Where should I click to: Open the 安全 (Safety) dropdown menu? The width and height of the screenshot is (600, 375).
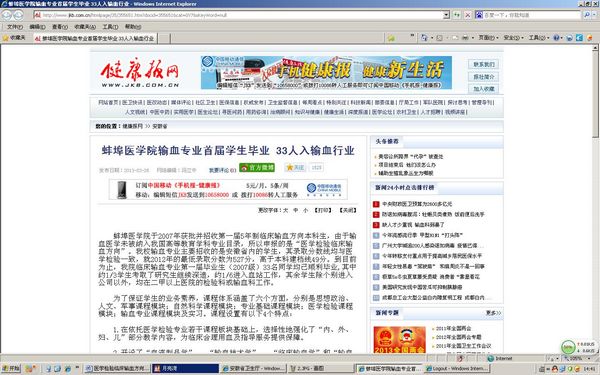tap(514, 38)
